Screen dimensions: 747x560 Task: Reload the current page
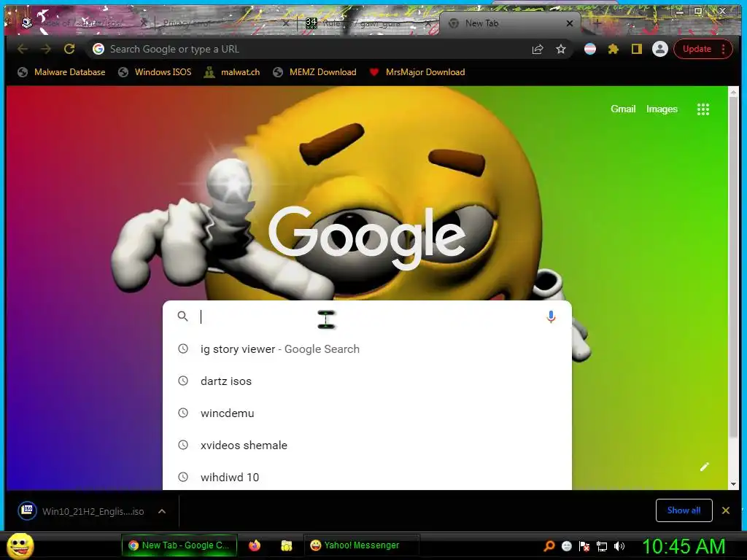coord(69,49)
